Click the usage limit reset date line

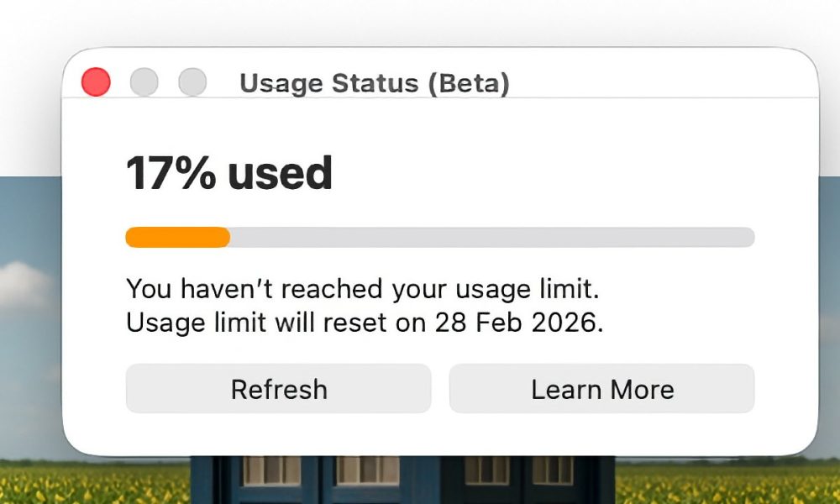coord(365,323)
